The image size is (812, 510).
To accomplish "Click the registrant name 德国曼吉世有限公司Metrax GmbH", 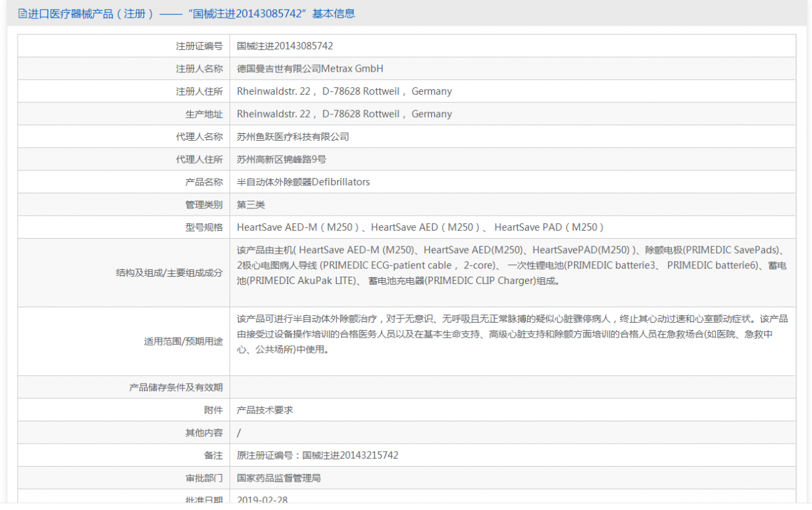I will point(311,68).
